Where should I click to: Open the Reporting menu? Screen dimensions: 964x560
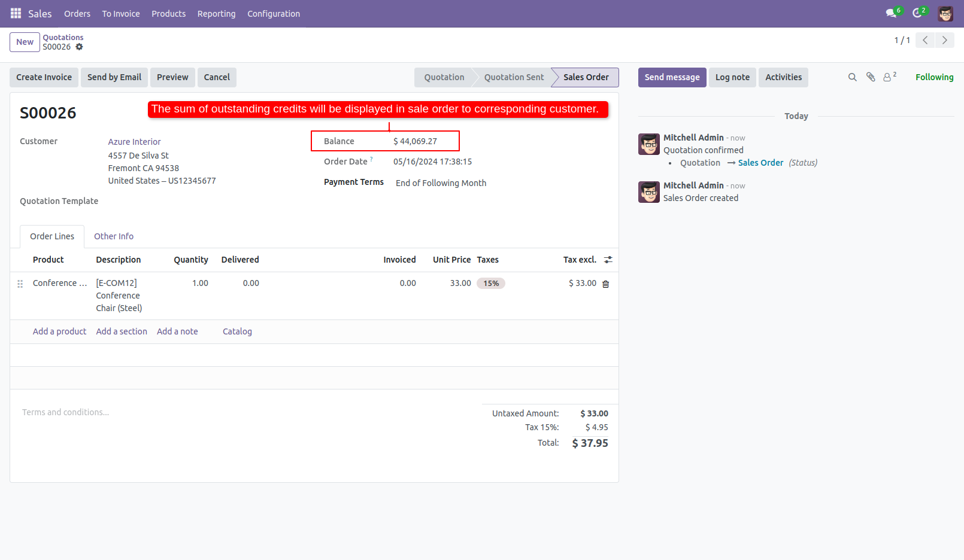(216, 13)
